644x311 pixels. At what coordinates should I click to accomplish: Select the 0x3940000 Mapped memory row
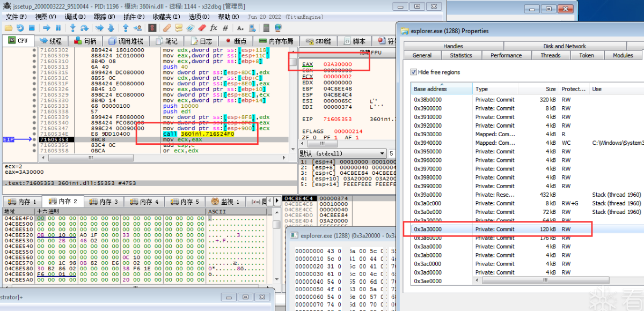click(x=528, y=143)
